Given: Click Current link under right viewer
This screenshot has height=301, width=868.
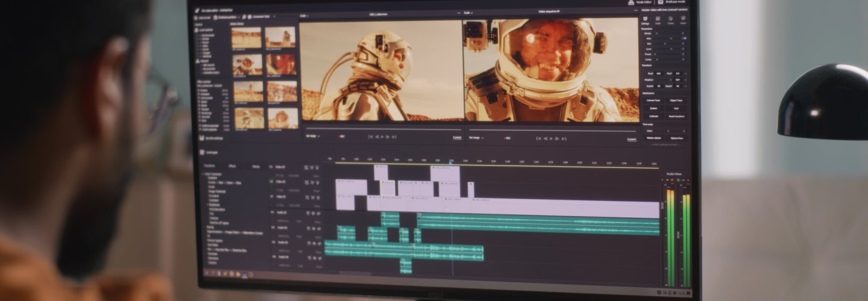Looking at the screenshot, I should 631,138.
